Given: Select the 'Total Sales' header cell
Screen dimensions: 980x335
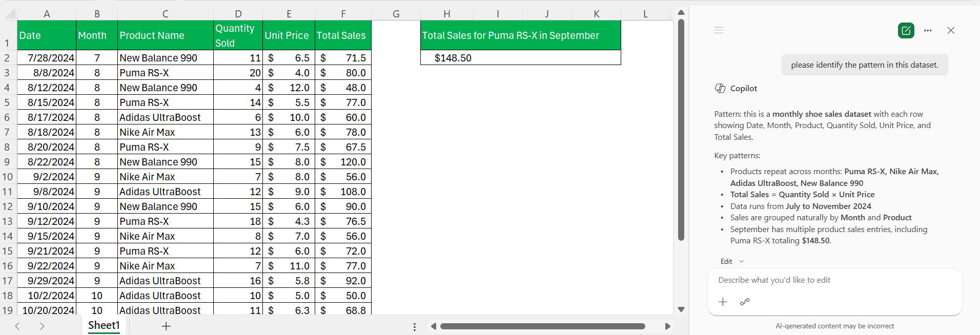Looking at the screenshot, I should point(343,35).
